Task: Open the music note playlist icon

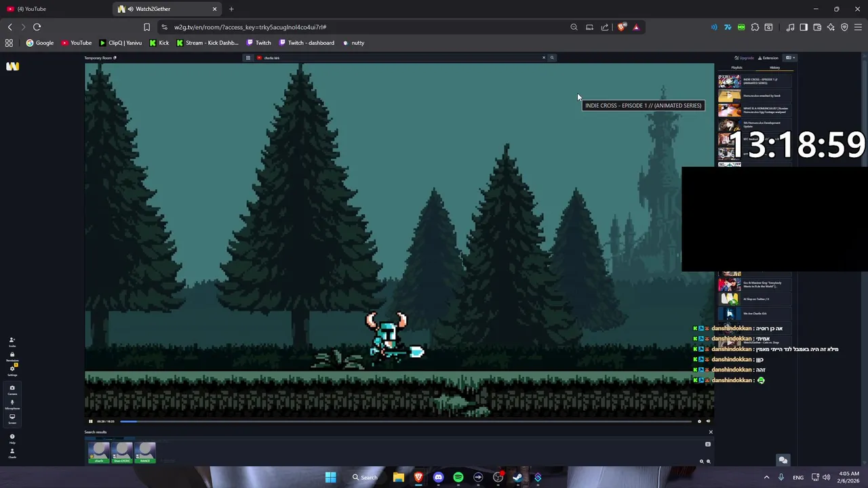Action: (790, 27)
